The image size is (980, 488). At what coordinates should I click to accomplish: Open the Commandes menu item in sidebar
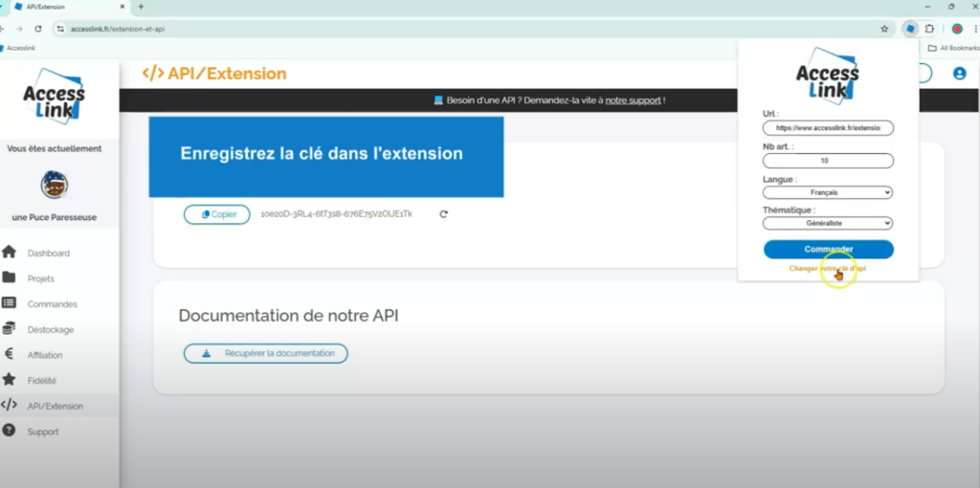(x=52, y=304)
